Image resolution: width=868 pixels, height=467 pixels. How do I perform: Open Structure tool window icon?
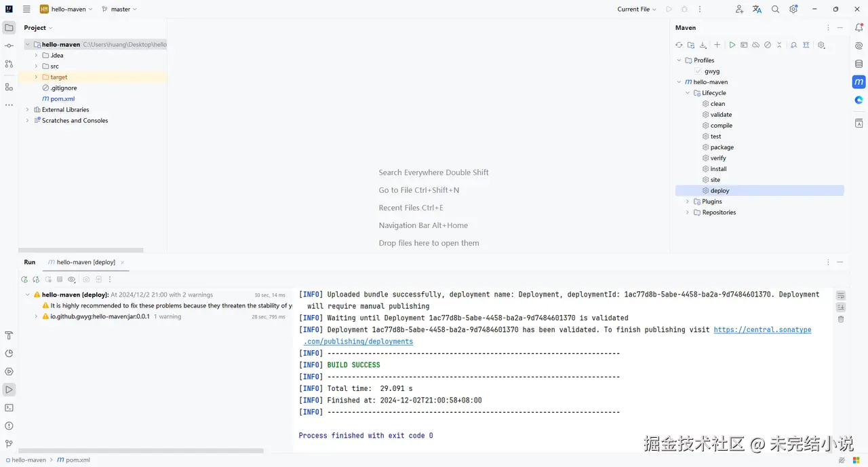[x=9, y=87]
